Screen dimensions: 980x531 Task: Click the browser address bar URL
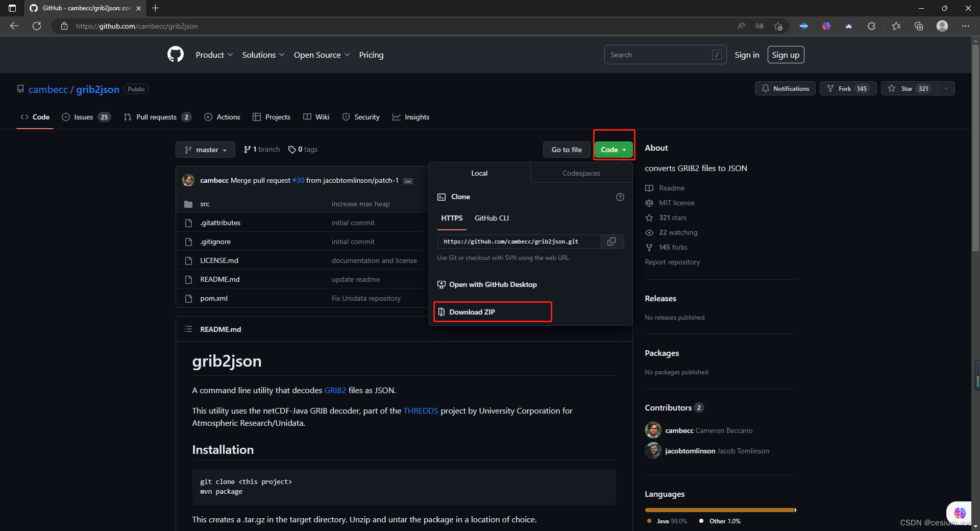(x=137, y=26)
